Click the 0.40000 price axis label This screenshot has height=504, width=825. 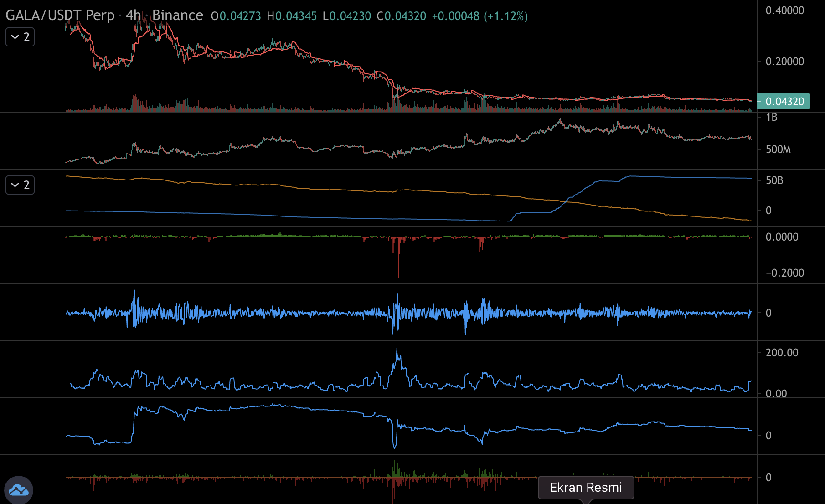[784, 10]
